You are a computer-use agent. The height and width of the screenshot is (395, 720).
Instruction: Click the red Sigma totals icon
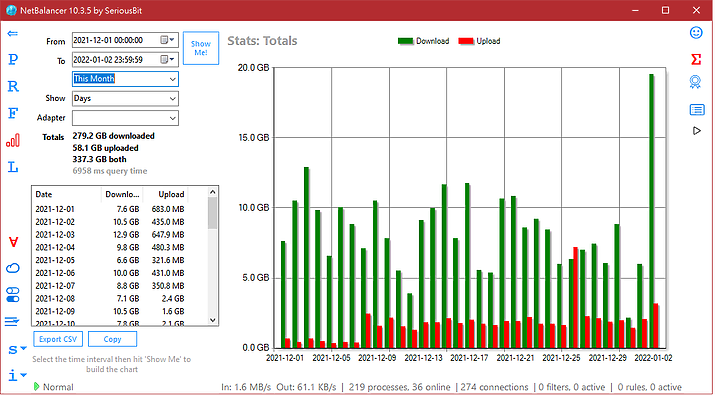point(696,59)
